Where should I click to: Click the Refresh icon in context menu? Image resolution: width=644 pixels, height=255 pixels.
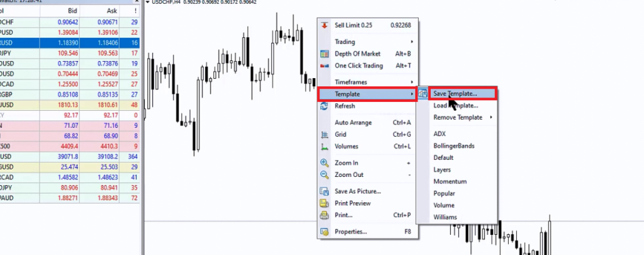coord(325,106)
